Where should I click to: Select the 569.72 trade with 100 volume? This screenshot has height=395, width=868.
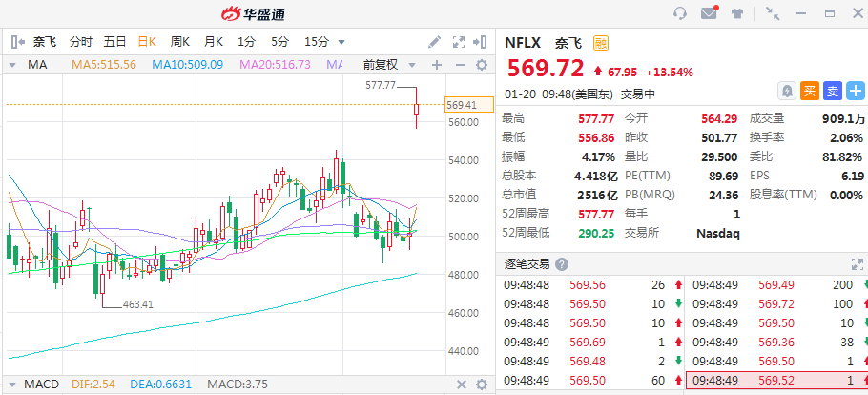777,304
